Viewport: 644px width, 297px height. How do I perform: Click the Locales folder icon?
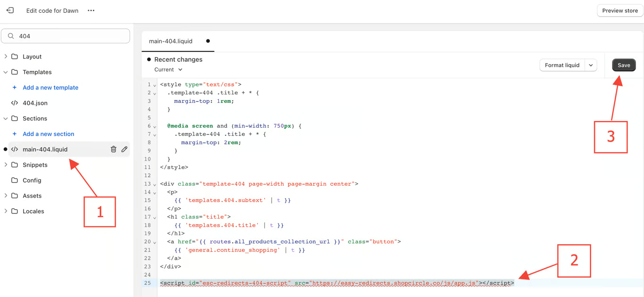pos(15,212)
